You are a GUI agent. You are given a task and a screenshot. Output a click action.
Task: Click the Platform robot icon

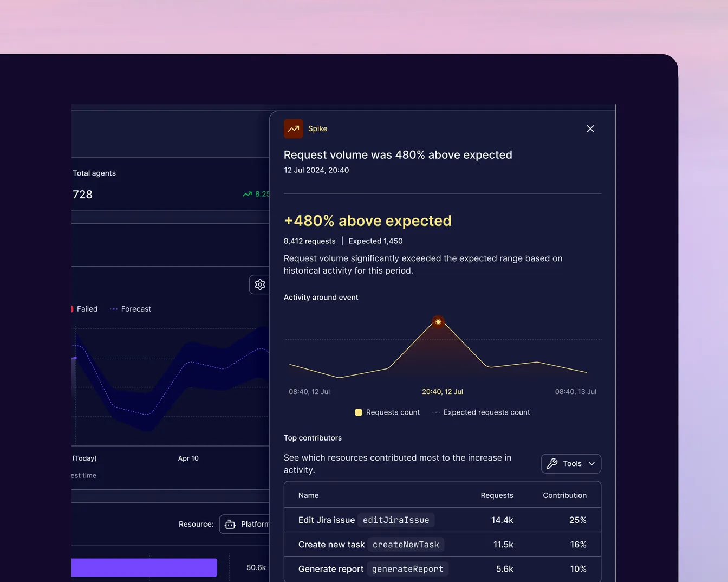tap(230, 524)
